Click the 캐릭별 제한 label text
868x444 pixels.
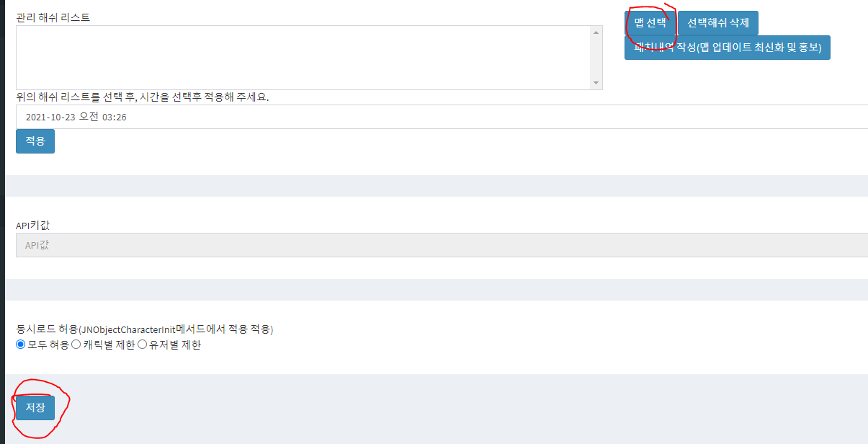pos(109,345)
